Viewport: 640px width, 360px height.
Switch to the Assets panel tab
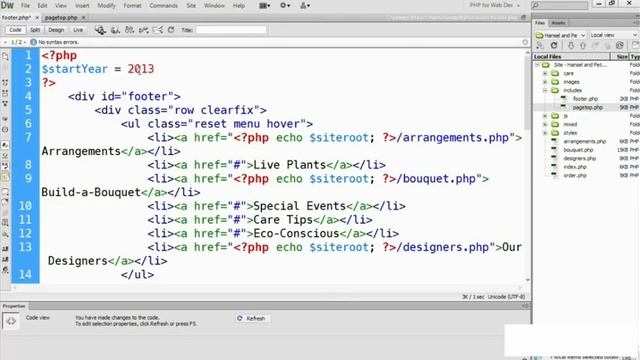[558, 23]
